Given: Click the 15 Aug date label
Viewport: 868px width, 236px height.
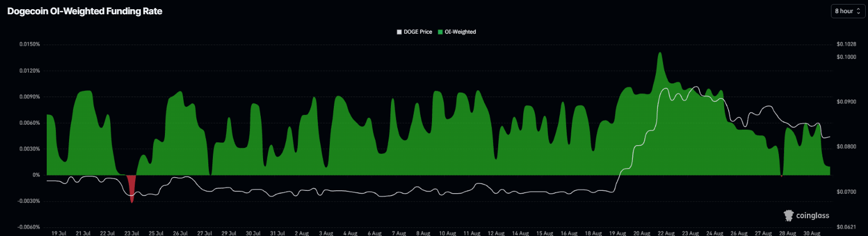Looking at the screenshot, I should [546, 233].
